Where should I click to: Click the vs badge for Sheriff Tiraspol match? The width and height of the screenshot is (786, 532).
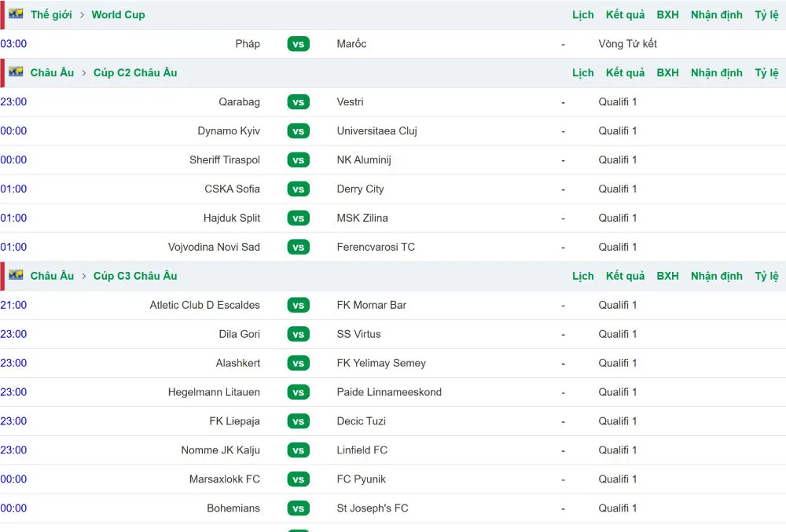tap(298, 160)
